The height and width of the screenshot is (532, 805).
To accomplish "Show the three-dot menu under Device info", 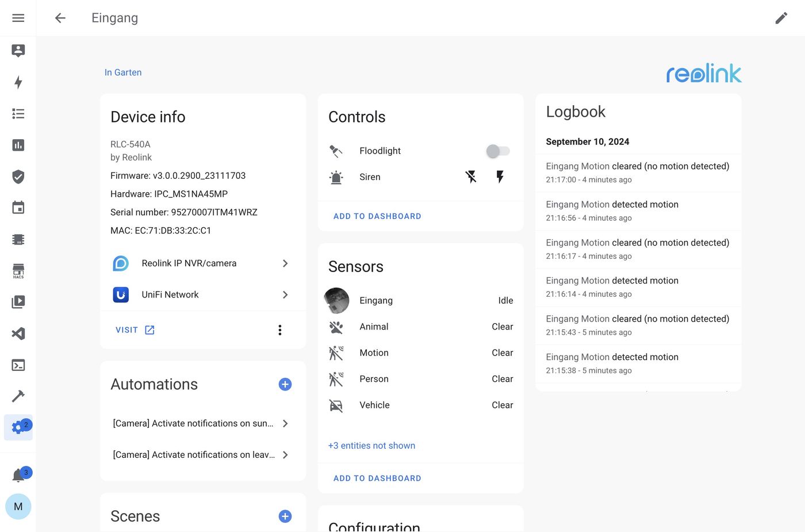I will tap(280, 330).
